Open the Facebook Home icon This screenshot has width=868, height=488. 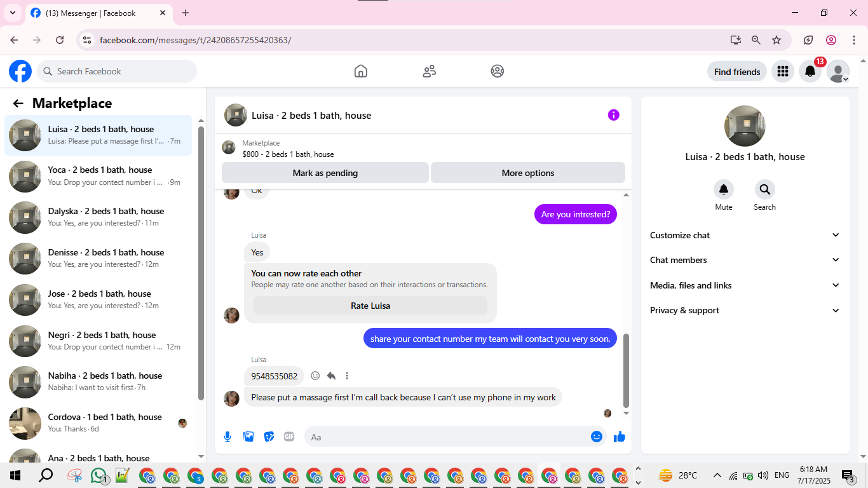(361, 71)
